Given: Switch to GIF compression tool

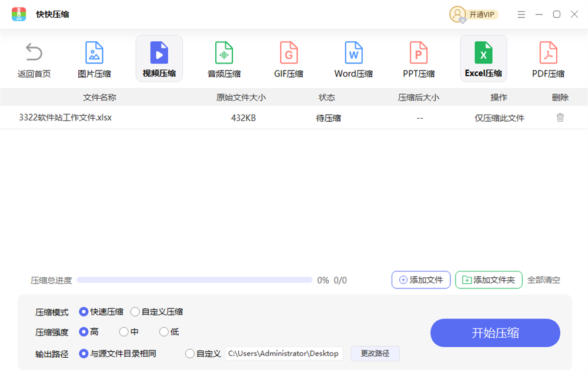Looking at the screenshot, I should click(289, 53).
